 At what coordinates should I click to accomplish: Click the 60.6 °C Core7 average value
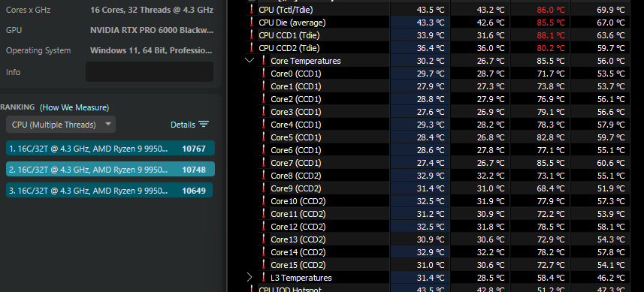pos(611,163)
